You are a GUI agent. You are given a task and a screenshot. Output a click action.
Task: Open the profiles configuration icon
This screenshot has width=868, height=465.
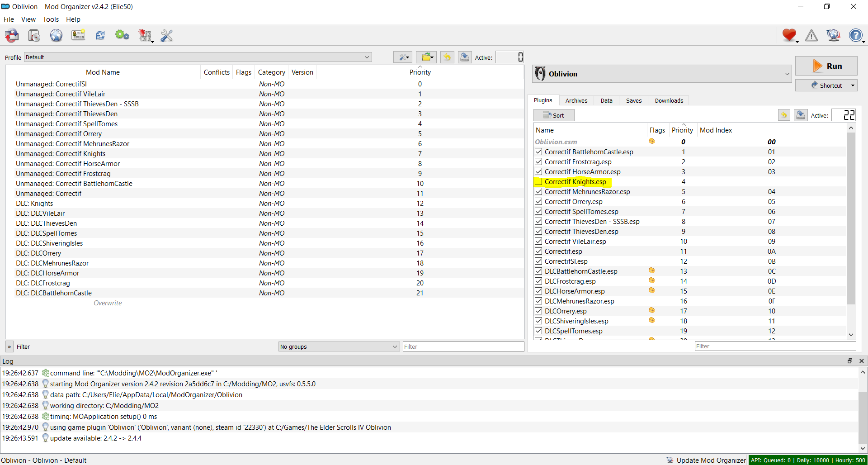pos(78,35)
